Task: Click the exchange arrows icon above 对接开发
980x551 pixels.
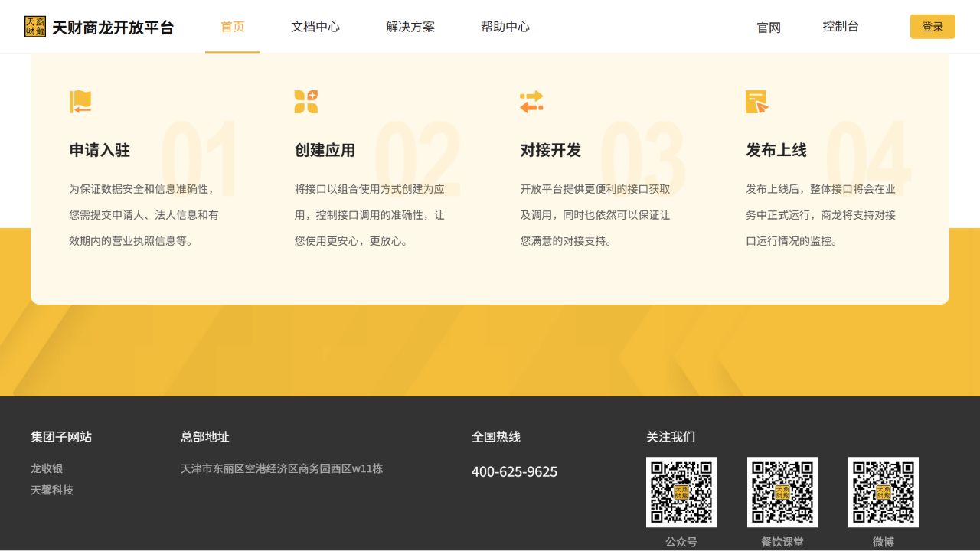Action: click(x=531, y=102)
